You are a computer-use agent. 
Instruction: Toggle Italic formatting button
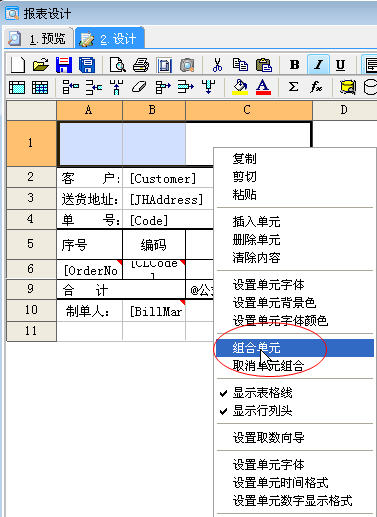click(x=318, y=65)
